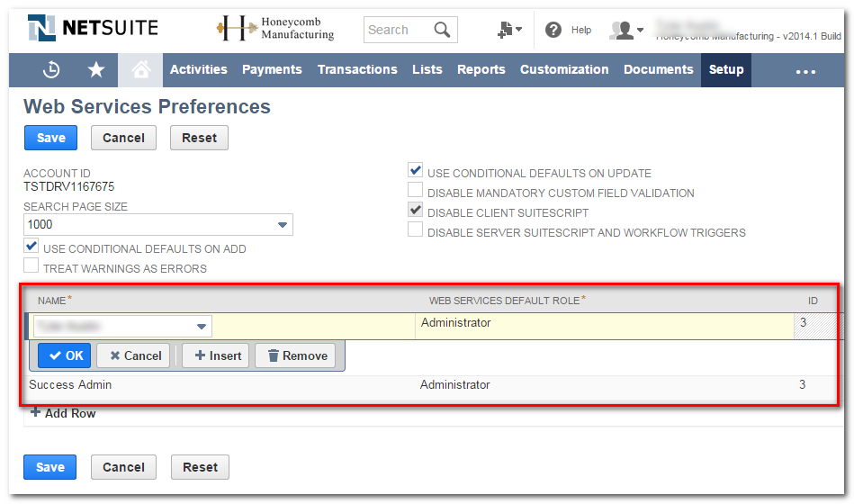Click the Help question mark icon
The image size is (854, 504).
pyautogui.click(x=553, y=30)
